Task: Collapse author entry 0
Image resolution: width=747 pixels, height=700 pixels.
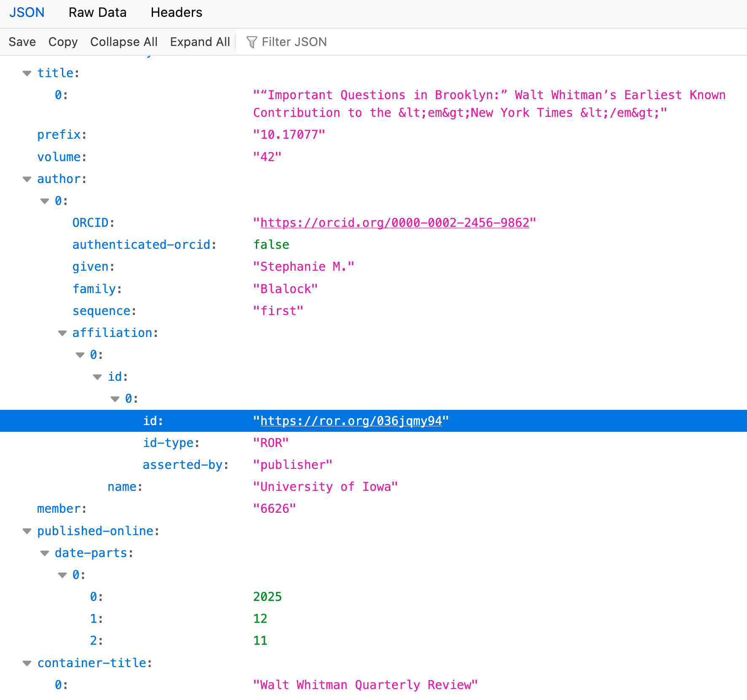Action: tap(45, 201)
